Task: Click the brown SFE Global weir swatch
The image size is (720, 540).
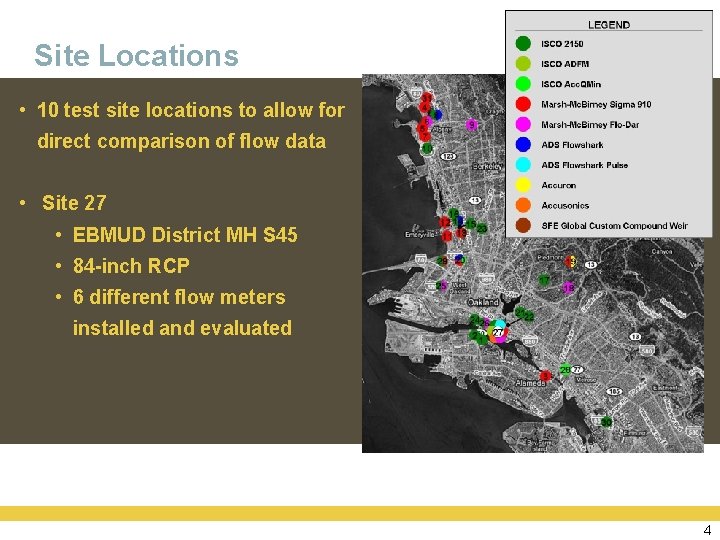Action: tap(523, 225)
